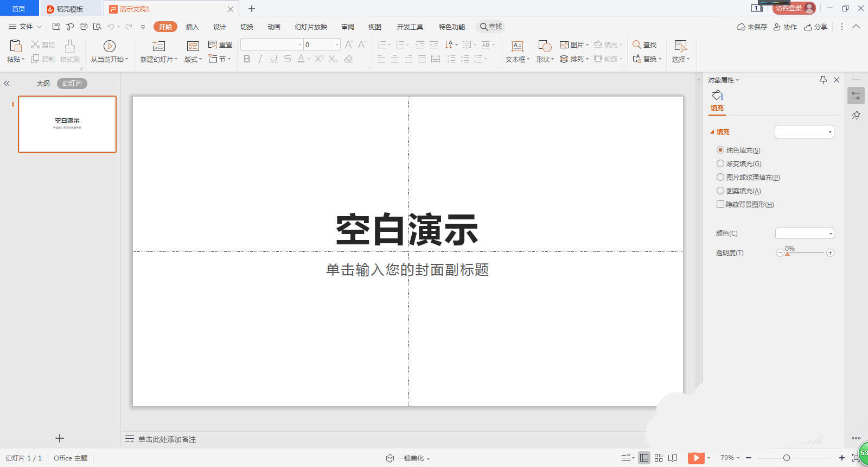Image resolution: width=868 pixels, height=467 pixels.
Task: Collapse the slide panel with double chevron
Action: (x=7, y=84)
